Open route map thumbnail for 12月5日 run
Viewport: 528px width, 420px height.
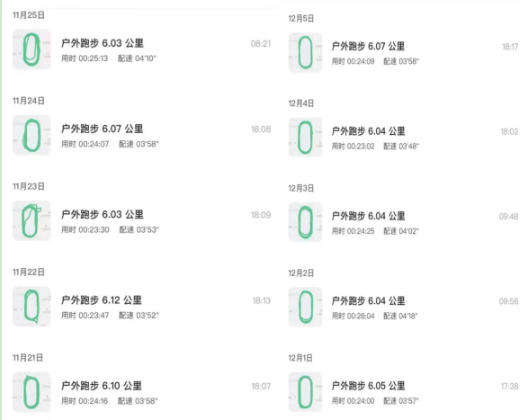(305, 52)
